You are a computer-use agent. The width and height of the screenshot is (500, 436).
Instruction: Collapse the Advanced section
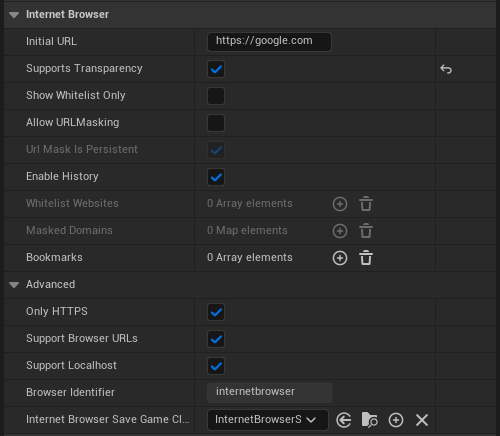(x=14, y=285)
